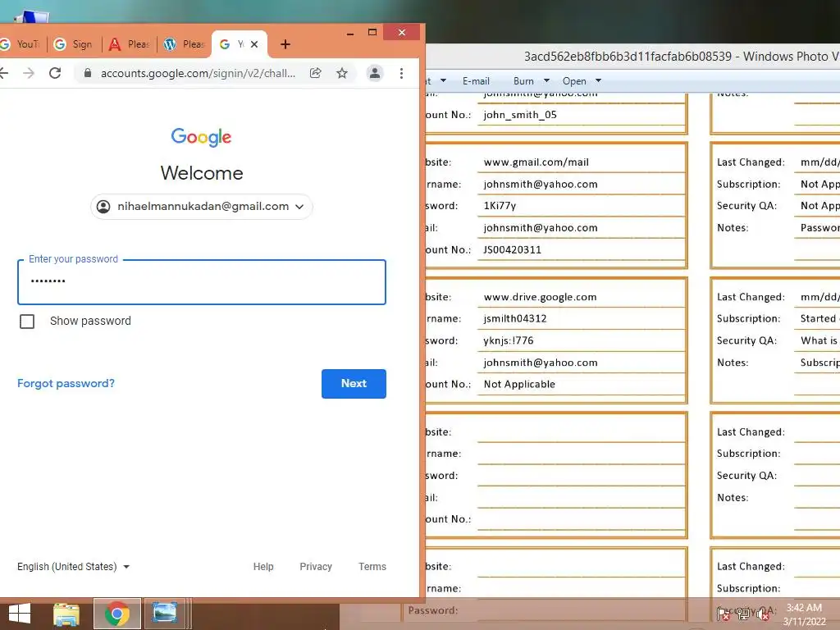
Task: Open the Terms link
Action: (x=372, y=567)
